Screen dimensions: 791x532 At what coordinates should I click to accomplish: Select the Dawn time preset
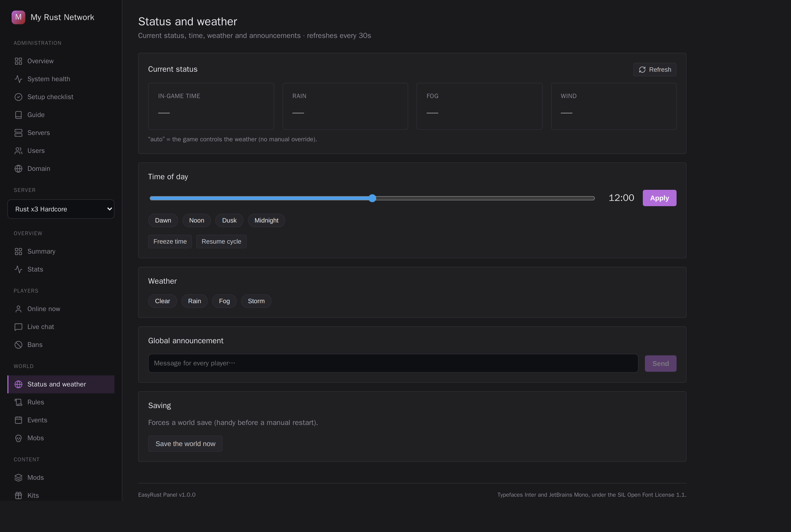click(x=163, y=220)
